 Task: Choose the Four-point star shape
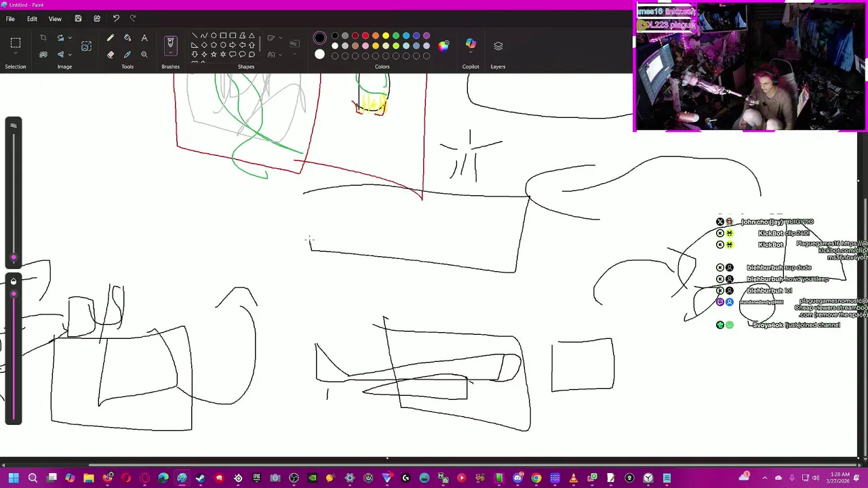(x=204, y=54)
